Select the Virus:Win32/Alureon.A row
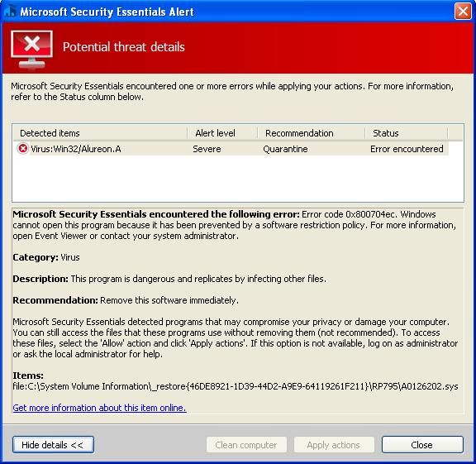The image size is (476, 464). 231,149
